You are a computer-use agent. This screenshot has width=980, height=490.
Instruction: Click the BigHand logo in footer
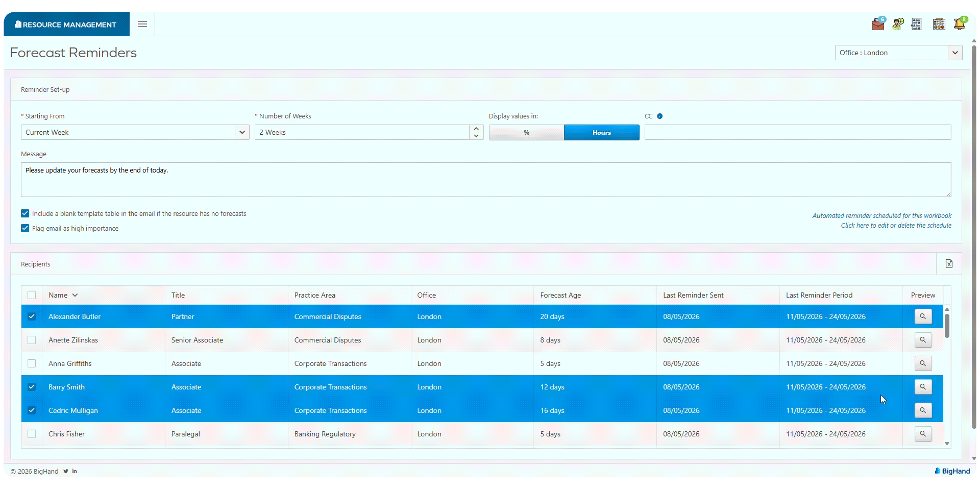click(x=952, y=471)
